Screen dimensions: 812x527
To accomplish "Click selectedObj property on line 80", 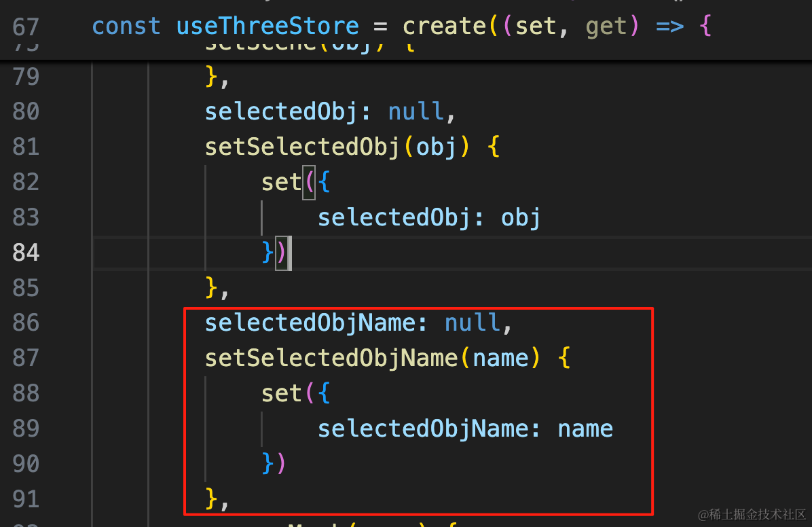I will (x=281, y=112).
